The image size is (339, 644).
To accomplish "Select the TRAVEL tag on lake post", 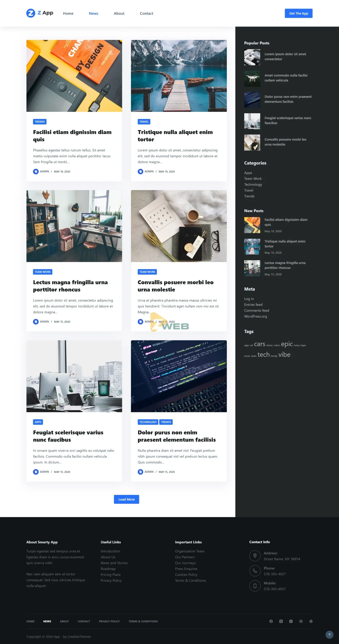I will (144, 122).
